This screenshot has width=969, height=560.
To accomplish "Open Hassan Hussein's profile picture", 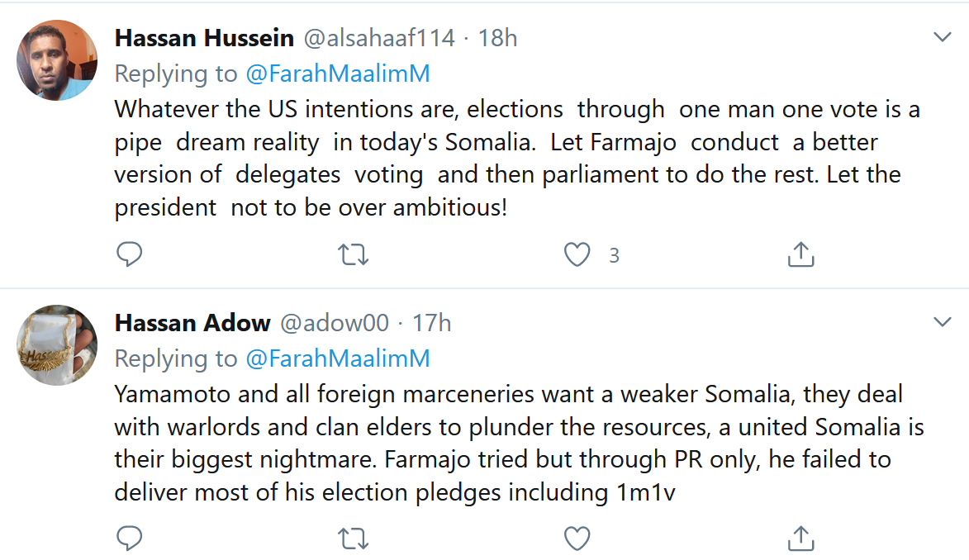I will click(57, 60).
